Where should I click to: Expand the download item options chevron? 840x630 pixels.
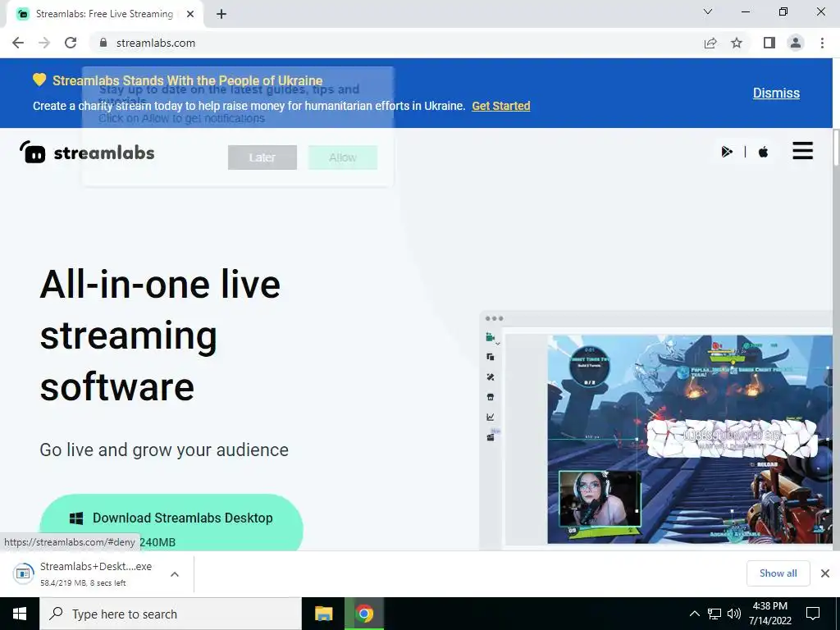click(x=174, y=574)
